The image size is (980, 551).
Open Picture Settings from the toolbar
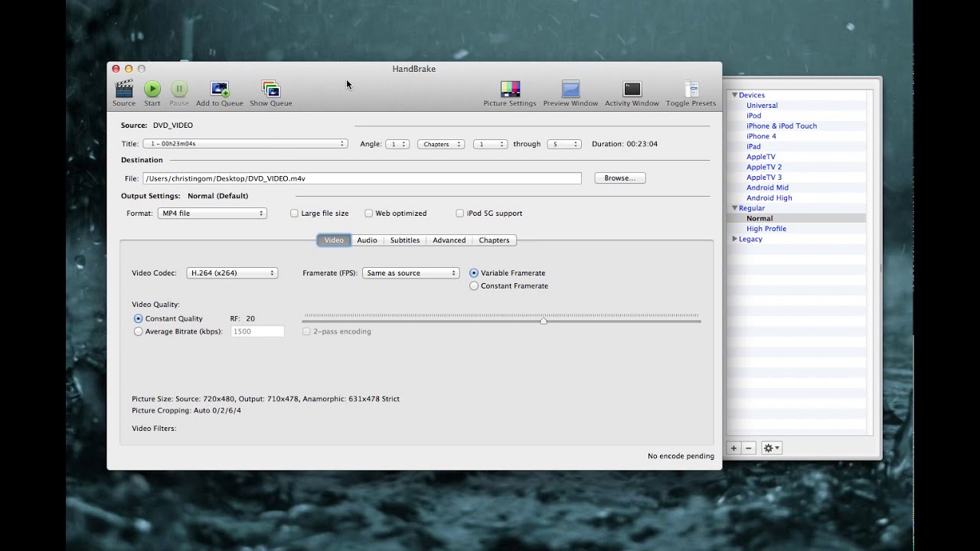510,89
